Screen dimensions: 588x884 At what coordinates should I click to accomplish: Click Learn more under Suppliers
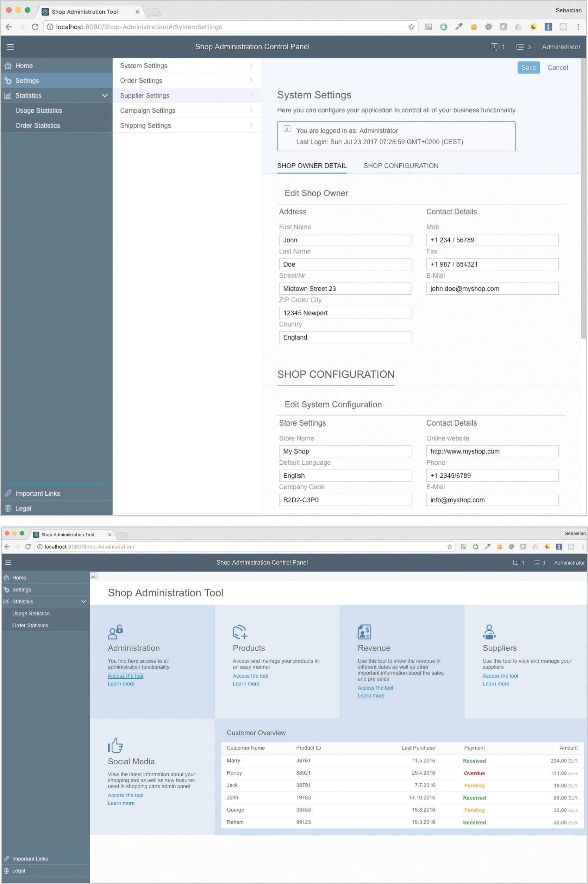[496, 684]
